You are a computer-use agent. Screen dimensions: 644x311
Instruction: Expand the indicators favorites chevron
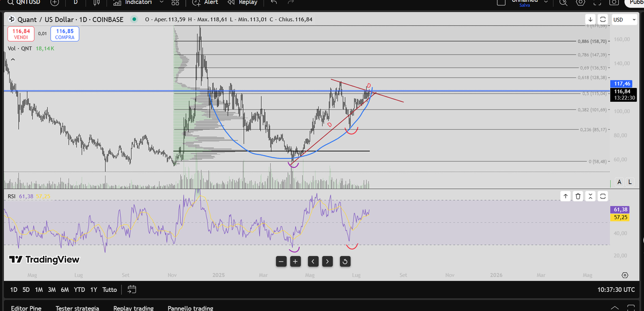click(163, 2)
